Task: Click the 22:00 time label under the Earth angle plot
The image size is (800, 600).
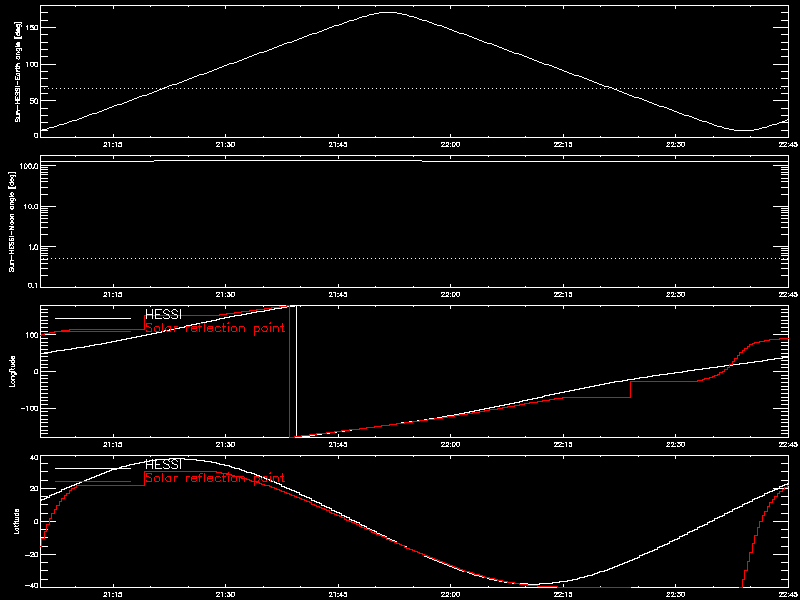Action: point(451,145)
